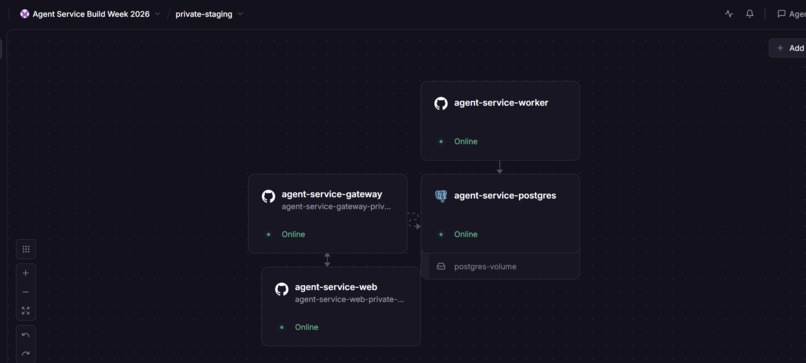Open the postgres-volume entry
The height and width of the screenshot is (363, 806).
500,266
